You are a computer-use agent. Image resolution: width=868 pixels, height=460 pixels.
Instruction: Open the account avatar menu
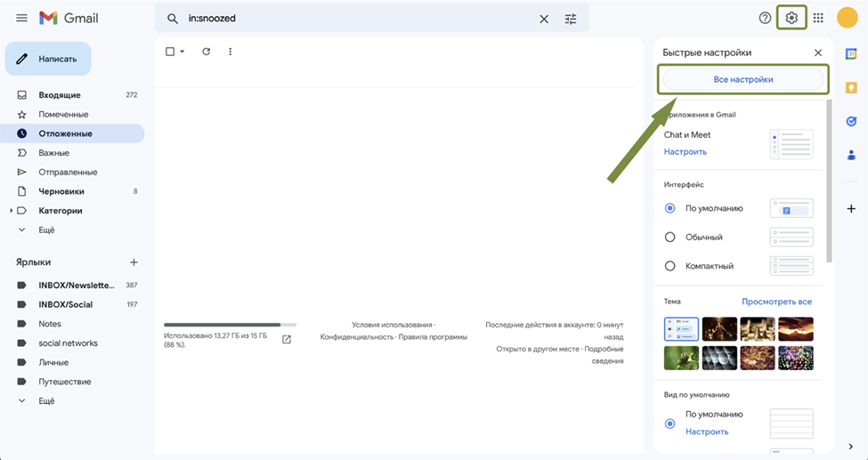(847, 18)
